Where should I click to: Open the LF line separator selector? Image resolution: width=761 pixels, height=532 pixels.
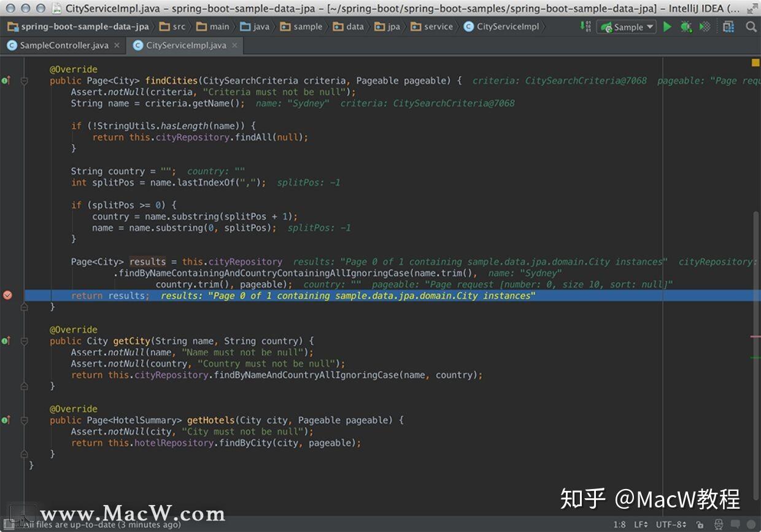tap(641, 525)
